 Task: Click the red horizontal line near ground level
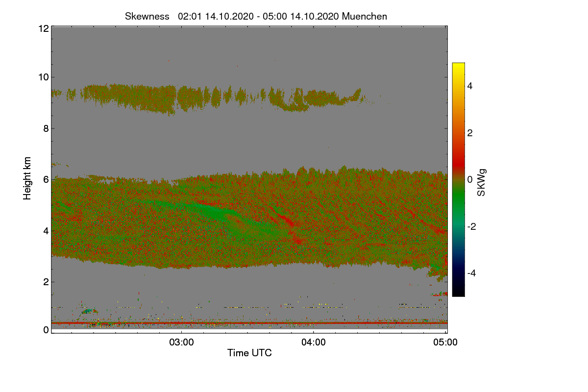pyautogui.click(x=249, y=323)
